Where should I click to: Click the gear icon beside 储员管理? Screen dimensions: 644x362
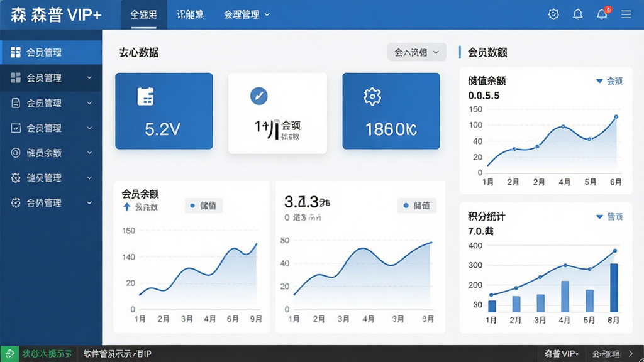16,178
